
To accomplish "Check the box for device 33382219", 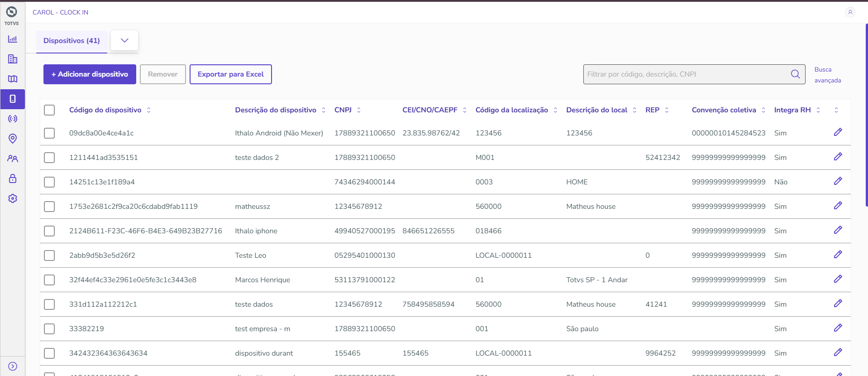I will pos(49,329).
